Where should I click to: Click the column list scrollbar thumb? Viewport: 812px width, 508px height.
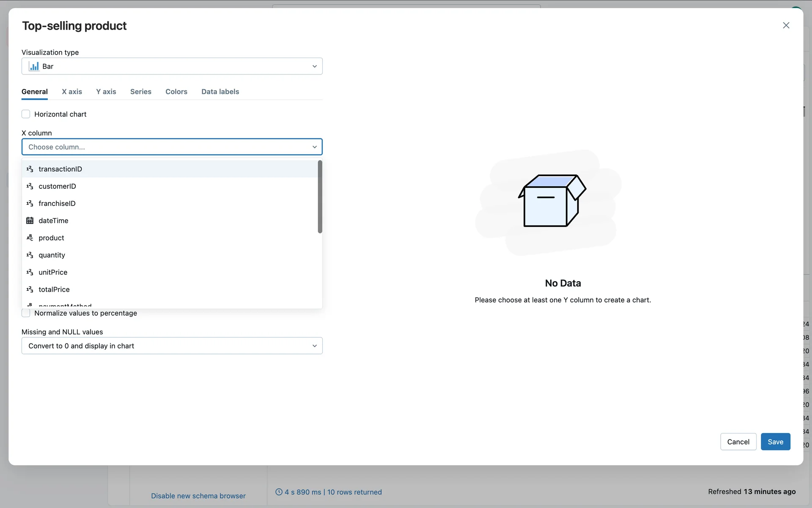click(x=320, y=197)
